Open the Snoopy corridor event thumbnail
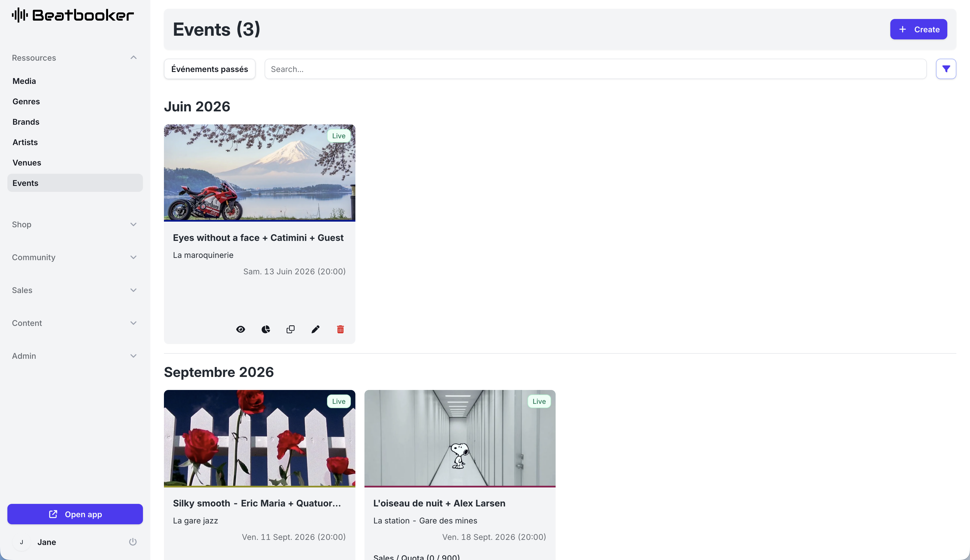 459,438
